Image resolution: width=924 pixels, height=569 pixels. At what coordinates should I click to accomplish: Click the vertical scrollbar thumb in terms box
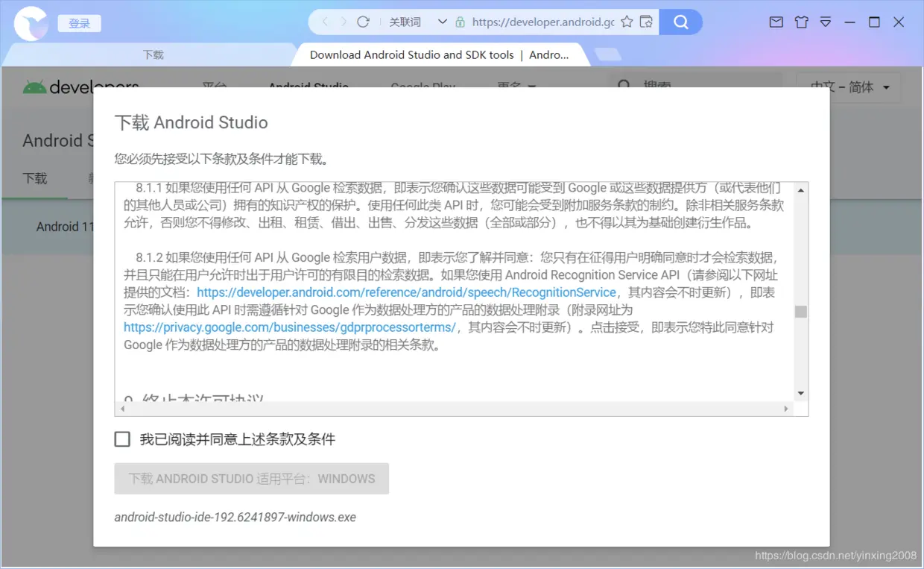click(x=801, y=312)
